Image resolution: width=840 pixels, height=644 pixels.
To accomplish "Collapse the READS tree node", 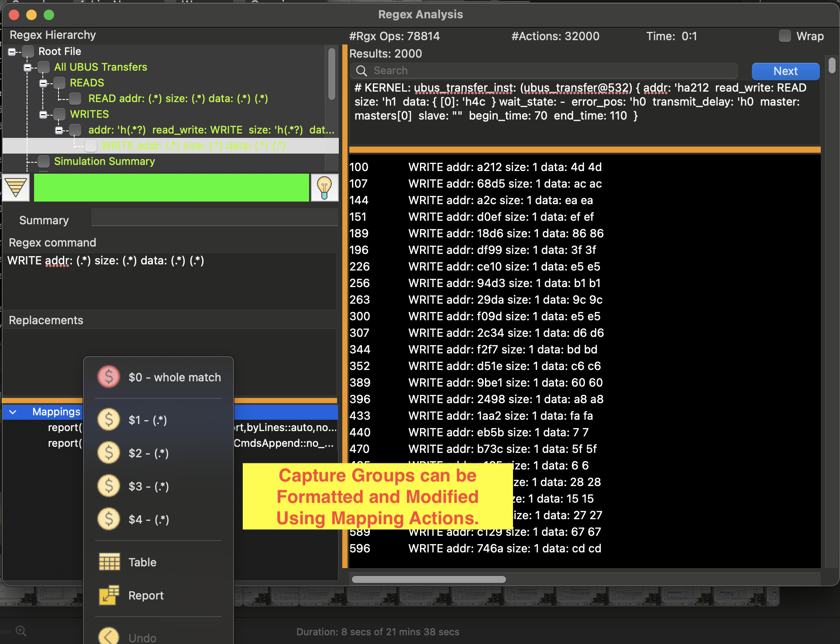I will tap(43, 83).
